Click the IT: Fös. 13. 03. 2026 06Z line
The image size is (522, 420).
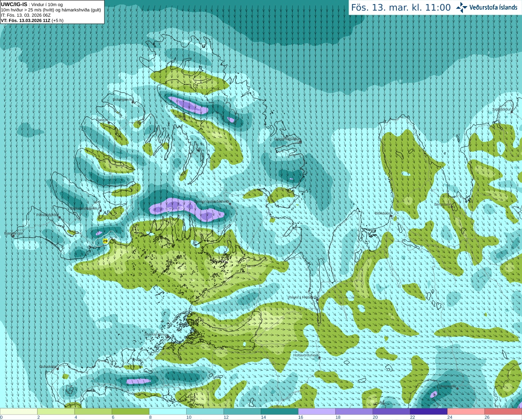point(26,15)
